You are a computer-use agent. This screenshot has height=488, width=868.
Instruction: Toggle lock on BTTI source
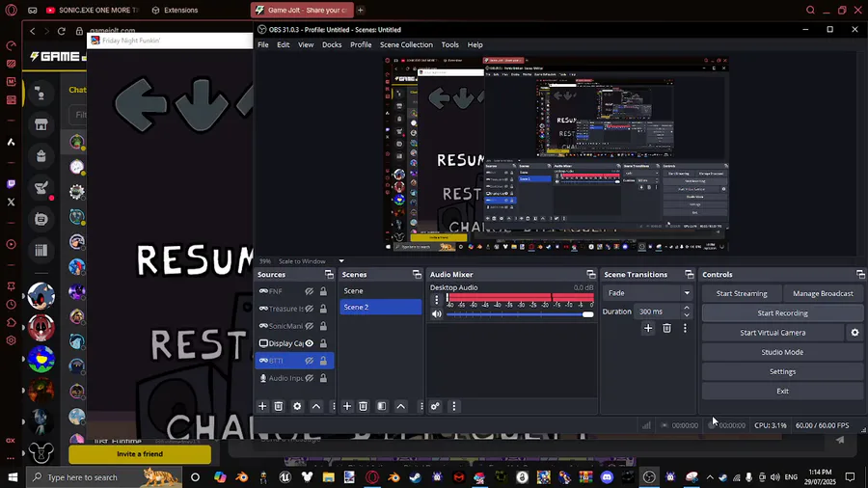(323, 361)
